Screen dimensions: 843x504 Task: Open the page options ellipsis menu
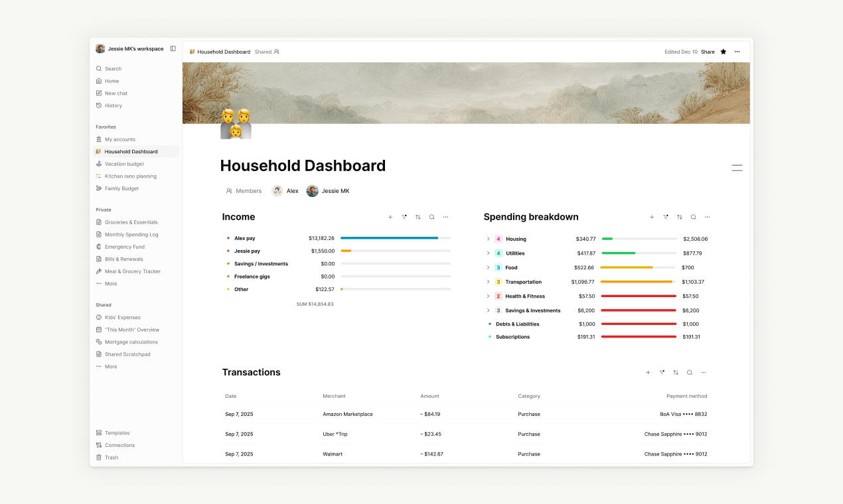pyautogui.click(x=737, y=52)
